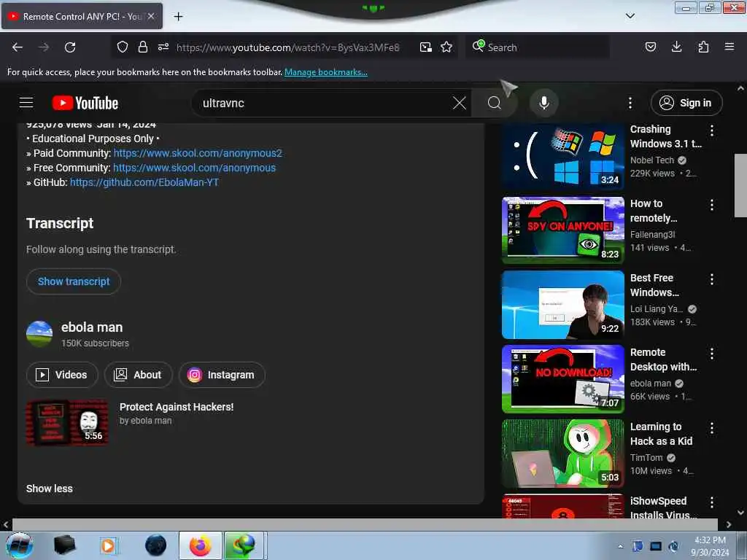
Task: Clear the ultravnc search text with X
Action: point(460,103)
